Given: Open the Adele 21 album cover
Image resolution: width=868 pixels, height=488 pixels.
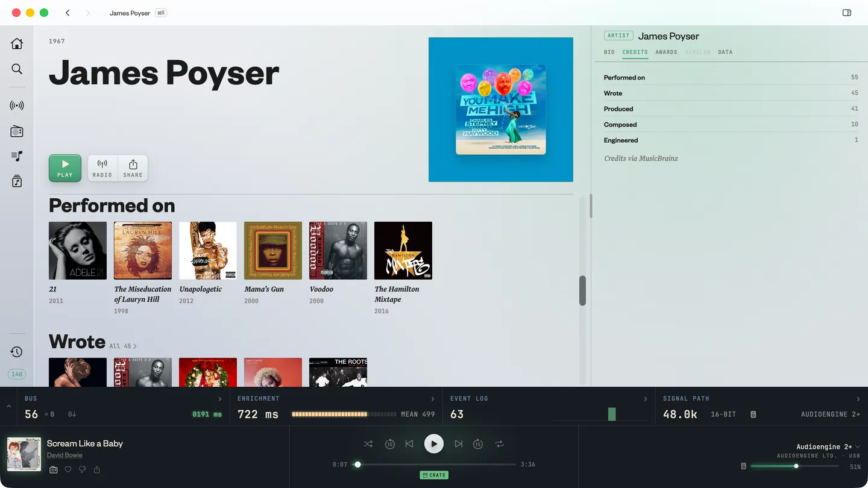Looking at the screenshot, I should (78, 251).
